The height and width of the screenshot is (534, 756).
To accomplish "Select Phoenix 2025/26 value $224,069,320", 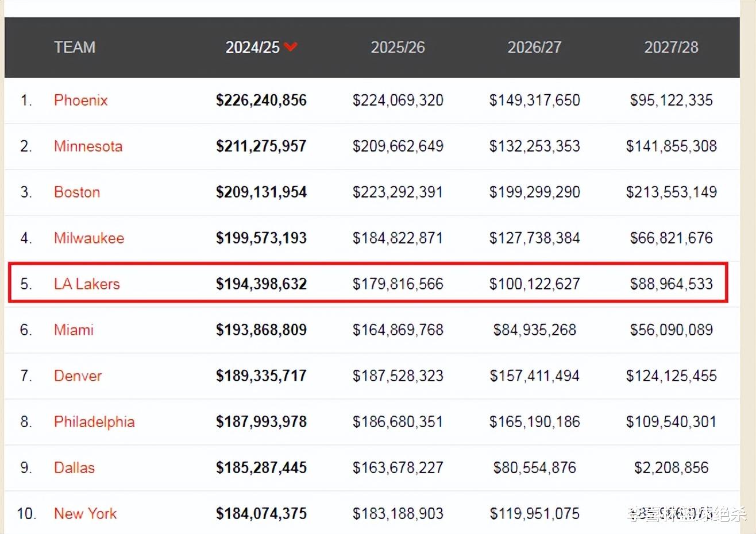I will pyautogui.click(x=398, y=100).
